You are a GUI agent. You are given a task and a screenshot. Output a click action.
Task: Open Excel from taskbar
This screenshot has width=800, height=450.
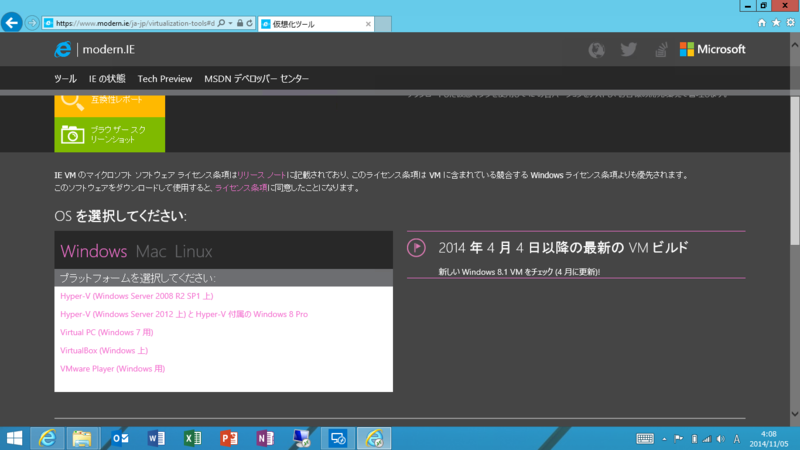pos(193,438)
